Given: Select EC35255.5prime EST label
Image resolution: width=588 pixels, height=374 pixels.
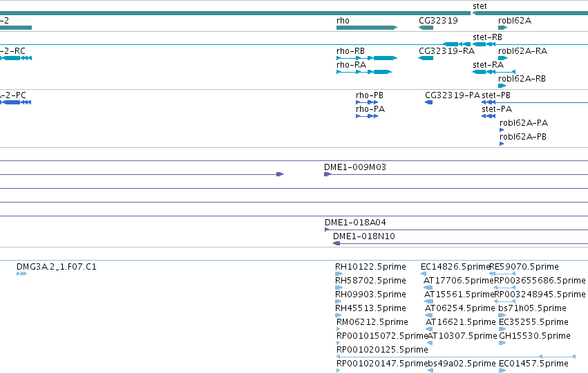Looking at the screenshot, I should 533,322.
